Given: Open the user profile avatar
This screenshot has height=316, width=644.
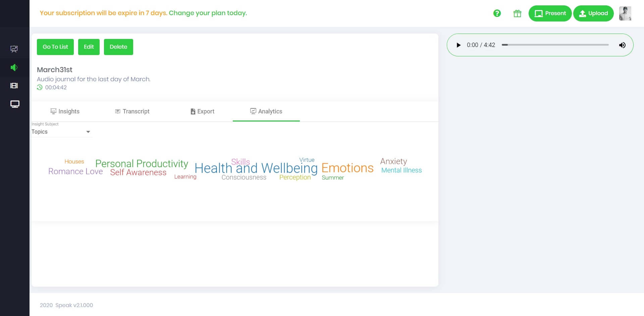Looking at the screenshot, I should coord(625,13).
